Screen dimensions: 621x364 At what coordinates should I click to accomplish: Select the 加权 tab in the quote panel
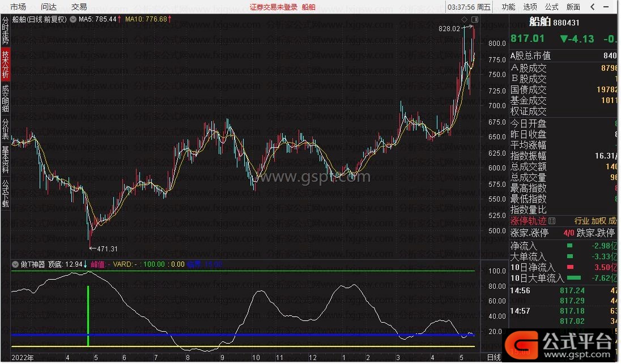(x=599, y=221)
